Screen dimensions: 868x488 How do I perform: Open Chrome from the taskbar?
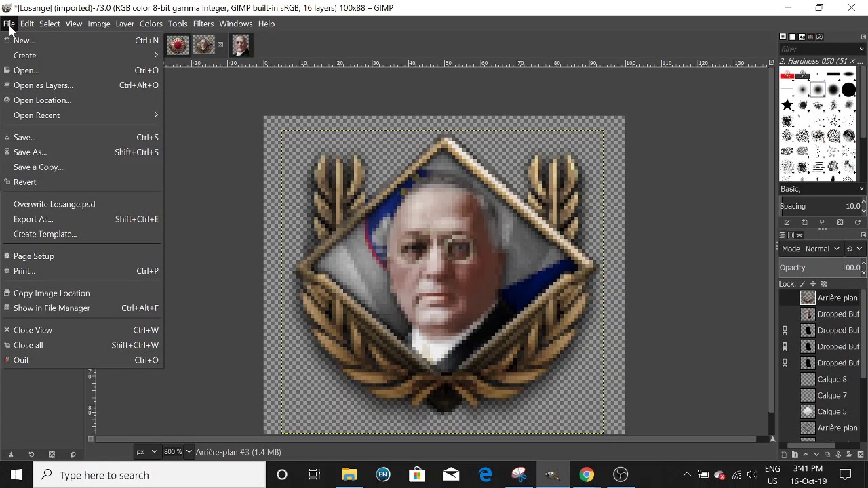point(587,475)
